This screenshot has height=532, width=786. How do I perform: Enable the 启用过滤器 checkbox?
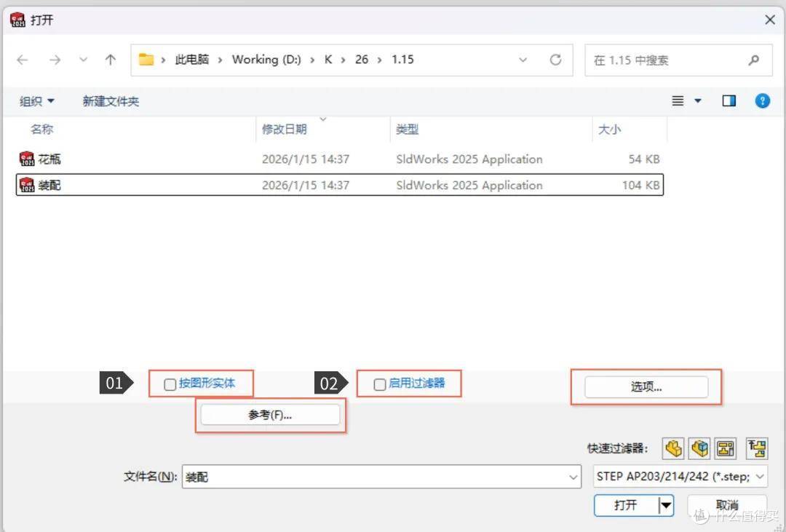(x=379, y=384)
